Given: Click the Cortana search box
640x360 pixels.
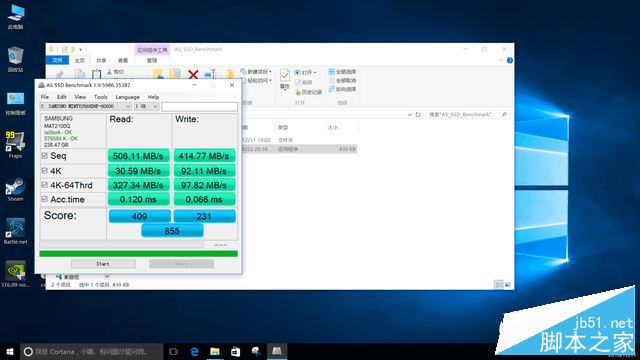Looking at the screenshot, I should [92, 351].
